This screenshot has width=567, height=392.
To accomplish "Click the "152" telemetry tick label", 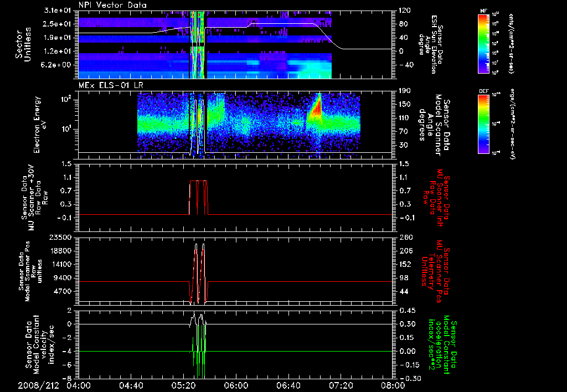I will (405, 264).
